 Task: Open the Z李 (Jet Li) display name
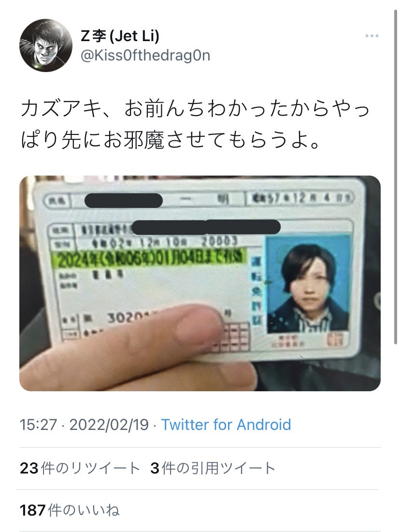coord(120,36)
